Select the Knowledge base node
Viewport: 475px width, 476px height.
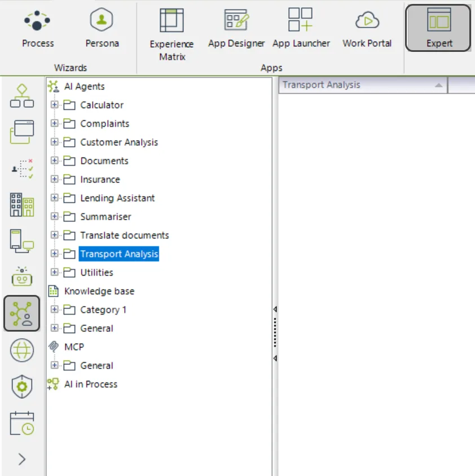tap(99, 291)
